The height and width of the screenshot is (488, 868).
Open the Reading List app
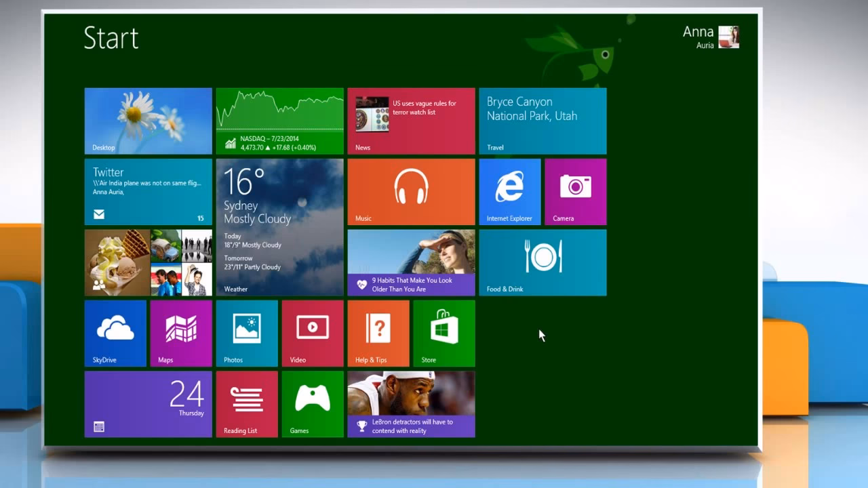[246, 403]
